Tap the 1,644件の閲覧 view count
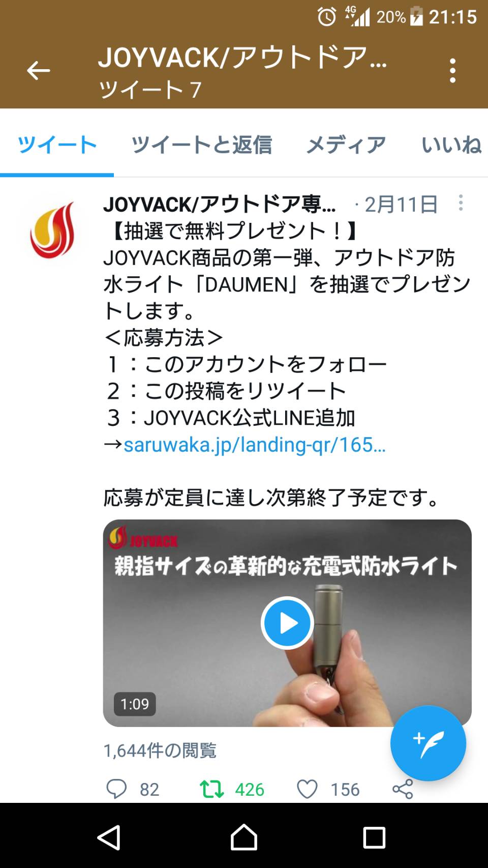Viewport: 488px width, 868px height. click(160, 750)
